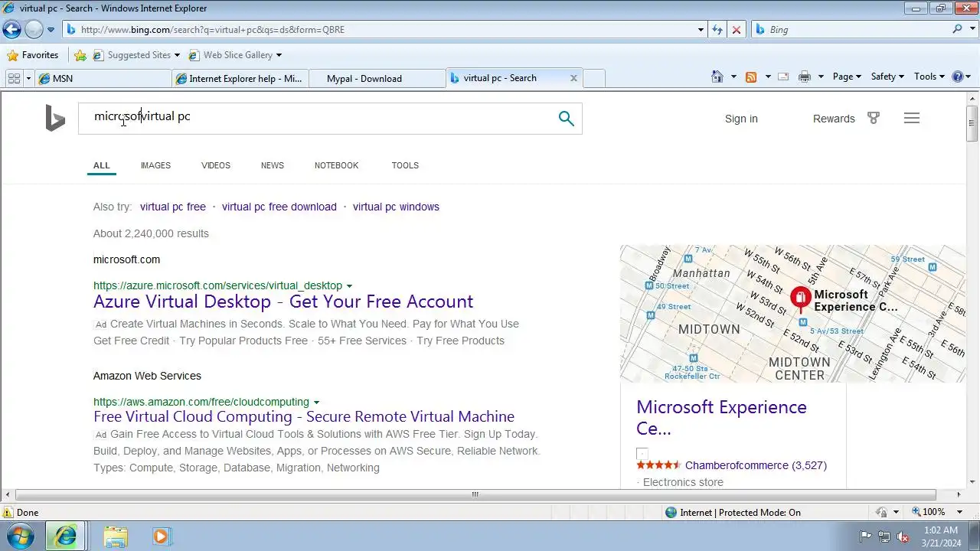
Task: Show Quick Tabs grid view
Action: 14,78
